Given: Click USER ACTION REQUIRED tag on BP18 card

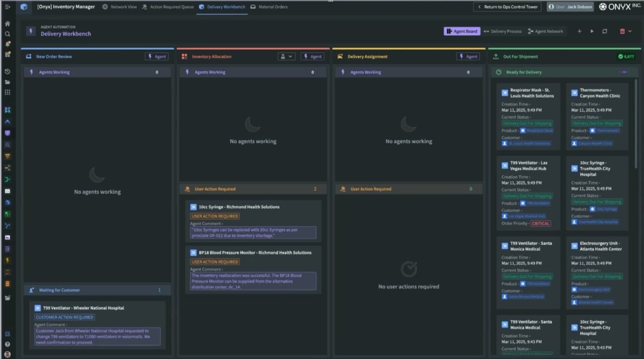Looking at the screenshot, I should point(215,262).
